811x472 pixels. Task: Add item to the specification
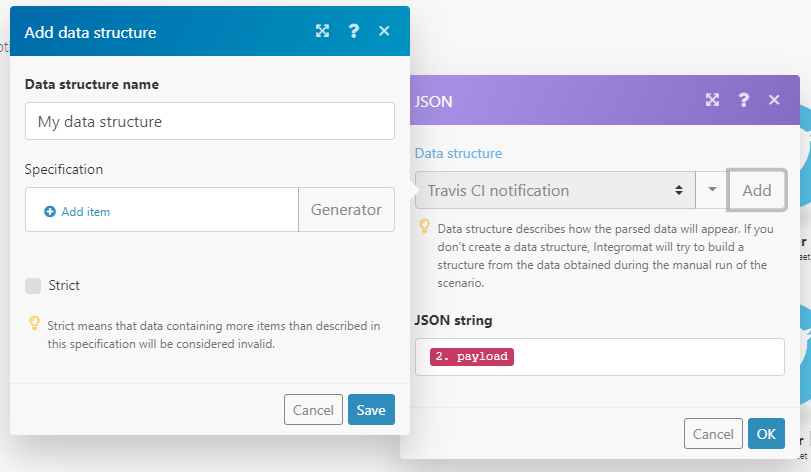pyautogui.click(x=78, y=212)
